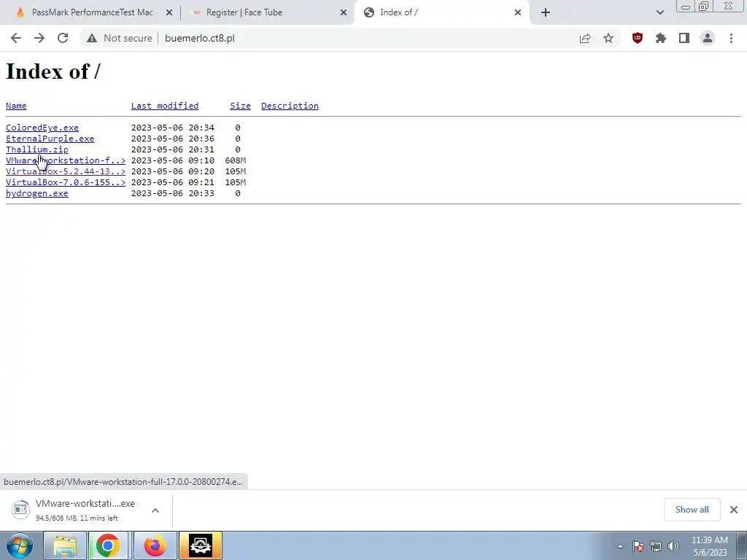Go back to the previous page

tap(16, 38)
